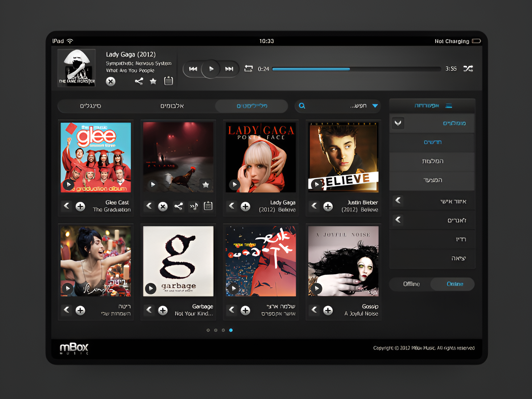Play Justin Bieber Believe album
Screen dimensions: 532x399
(317, 184)
